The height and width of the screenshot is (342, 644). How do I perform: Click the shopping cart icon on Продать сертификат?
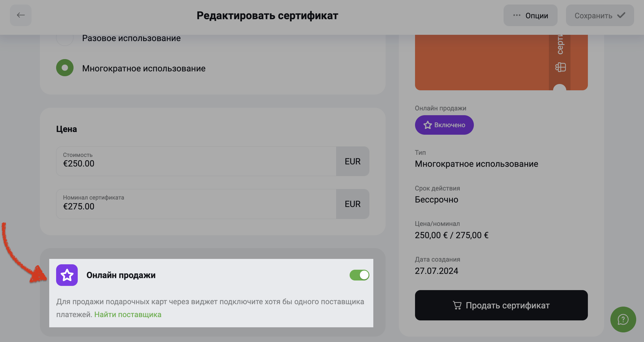(x=457, y=305)
